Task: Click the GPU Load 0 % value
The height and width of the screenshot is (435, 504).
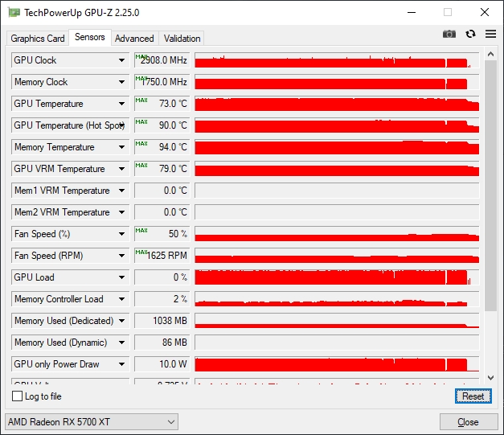Action: click(162, 277)
